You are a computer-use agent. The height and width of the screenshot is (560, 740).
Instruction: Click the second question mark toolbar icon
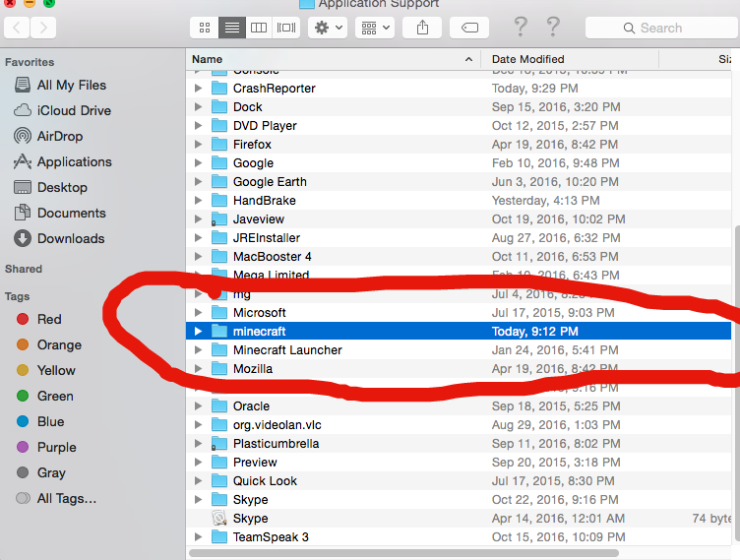tap(553, 27)
